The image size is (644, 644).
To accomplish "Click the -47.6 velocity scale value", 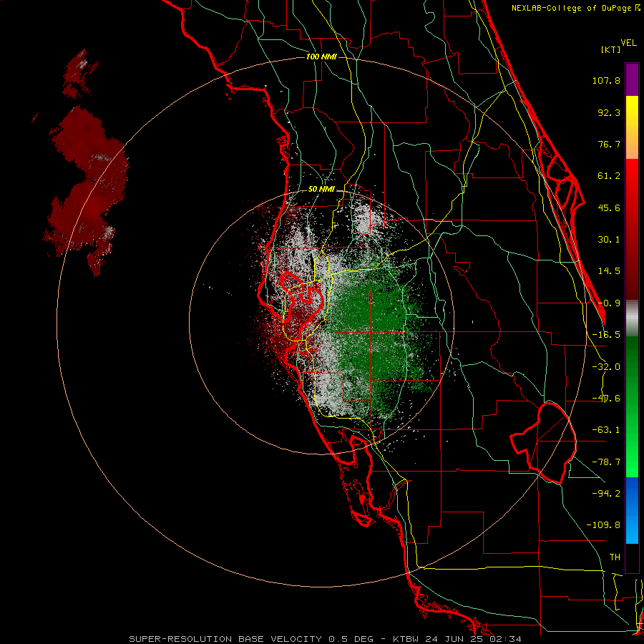I will pos(606,399).
